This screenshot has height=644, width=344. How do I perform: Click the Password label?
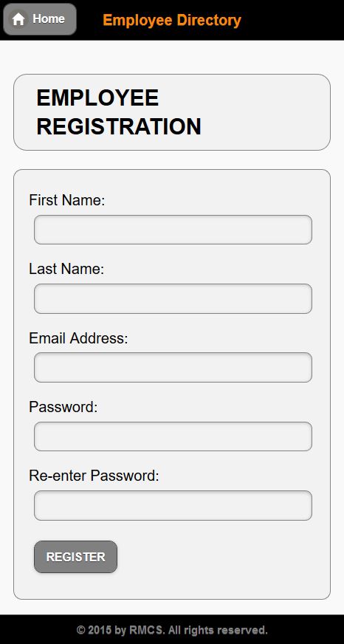(x=63, y=407)
